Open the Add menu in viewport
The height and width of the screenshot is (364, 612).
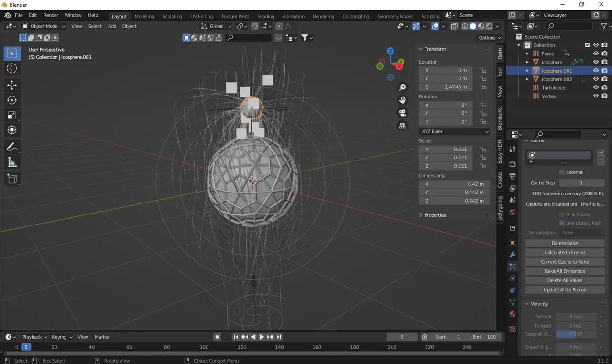pos(112,26)
